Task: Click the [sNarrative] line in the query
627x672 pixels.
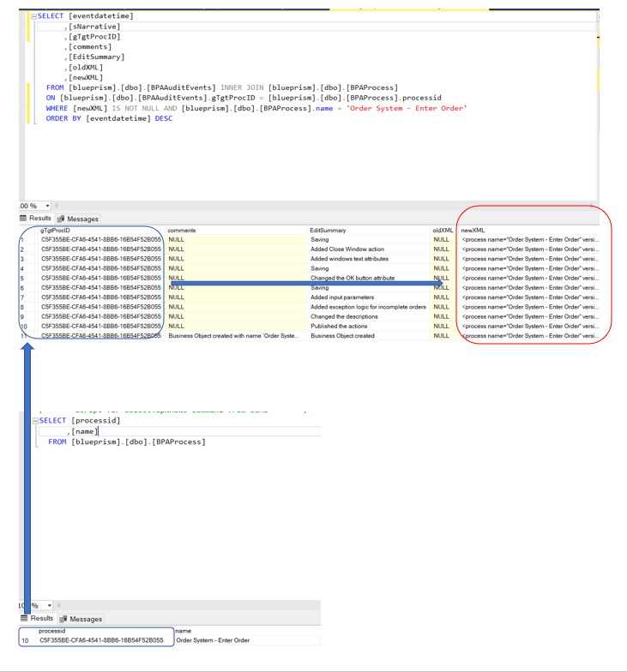Action: [x=94, y=27]
